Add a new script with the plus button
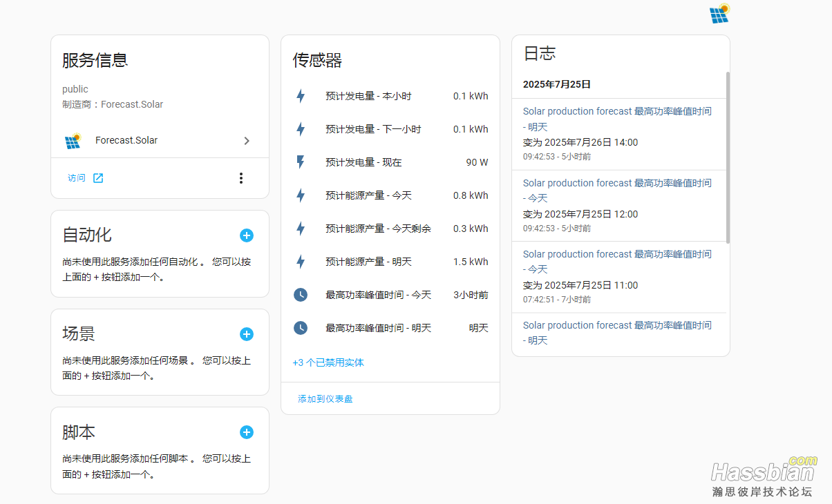This screenshot has width=832, height=504. coord(247,432)
